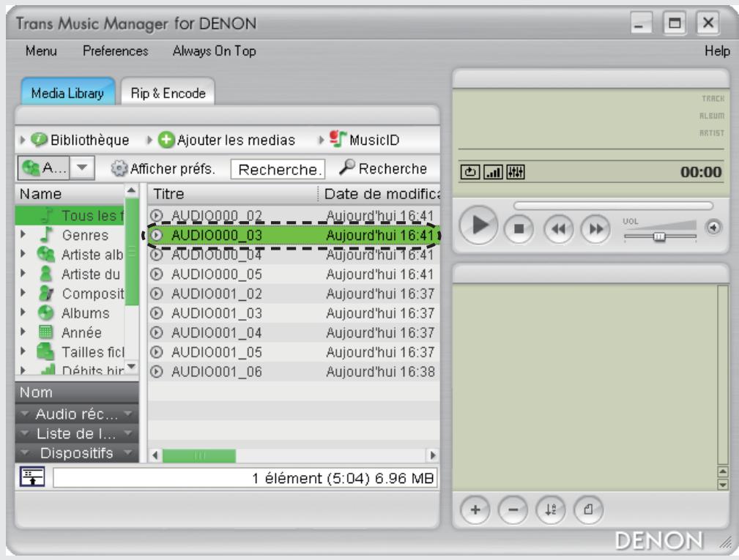739x560 pixels.
Task: Click Ajouter les medias
Action: click(226, 140)
